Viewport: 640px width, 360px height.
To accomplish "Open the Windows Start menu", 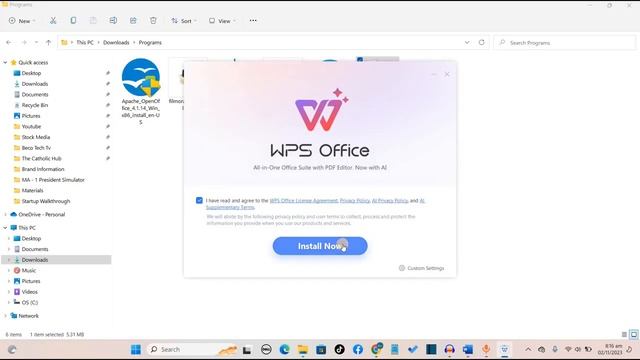I will 136,349.
